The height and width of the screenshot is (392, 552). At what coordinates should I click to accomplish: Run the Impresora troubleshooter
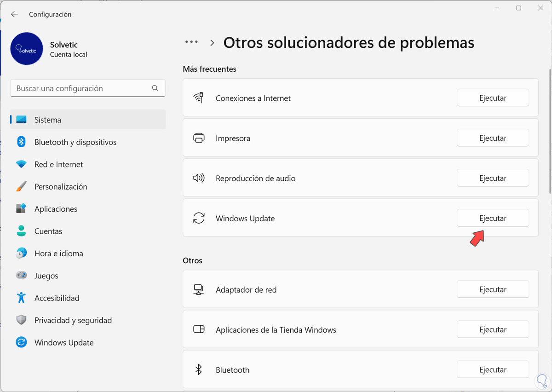[493, 138]
